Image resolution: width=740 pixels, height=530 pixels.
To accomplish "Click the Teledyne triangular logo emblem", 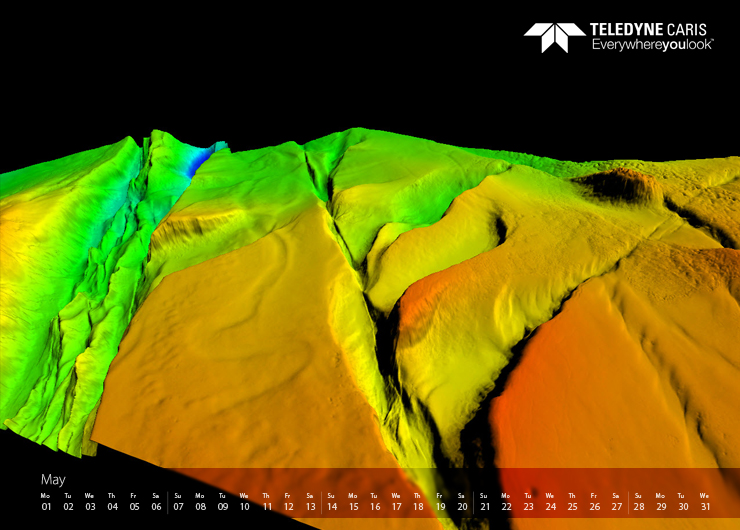I will coord(555,38).
